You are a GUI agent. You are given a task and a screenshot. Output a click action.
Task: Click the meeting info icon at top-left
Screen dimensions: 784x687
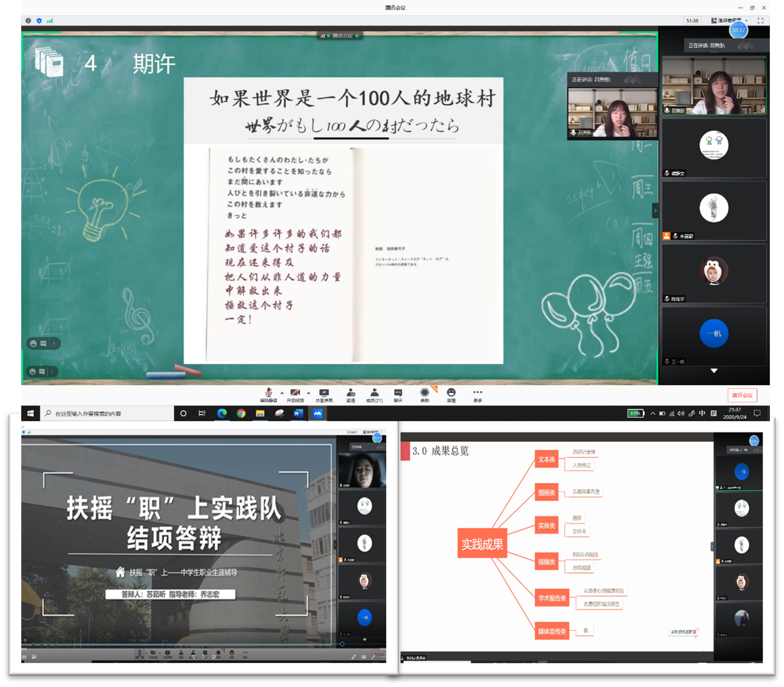(x=28, y=20)
